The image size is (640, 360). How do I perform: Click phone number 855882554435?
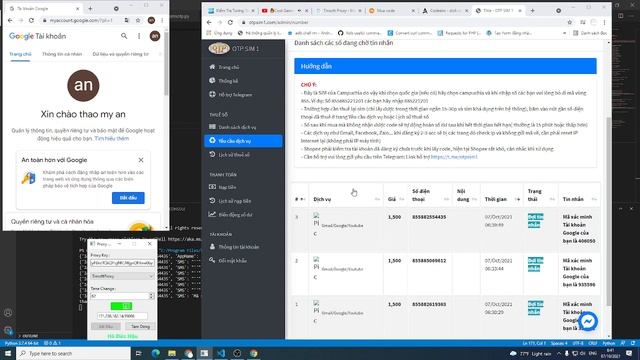click(x=429, y=217)
